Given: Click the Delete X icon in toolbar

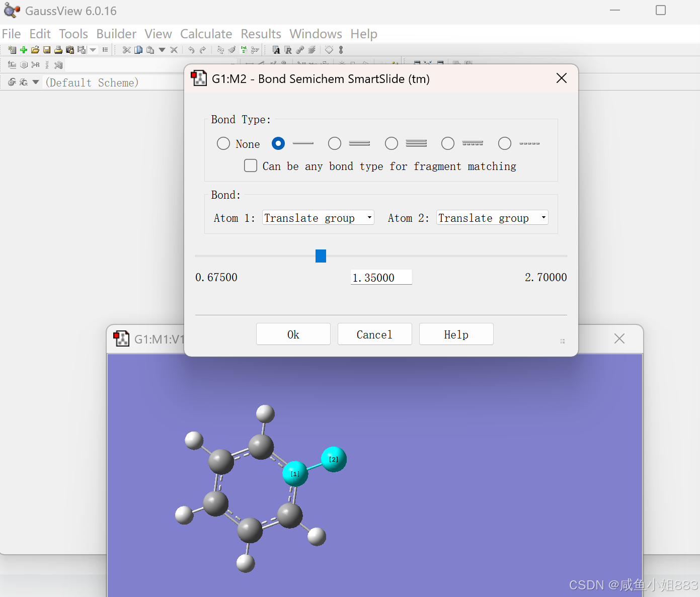Looking at the screenshot, I should [174, 50].
